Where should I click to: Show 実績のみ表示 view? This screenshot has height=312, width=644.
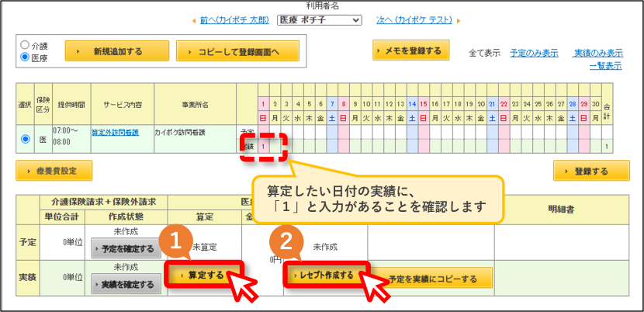[x=597, y=53]
